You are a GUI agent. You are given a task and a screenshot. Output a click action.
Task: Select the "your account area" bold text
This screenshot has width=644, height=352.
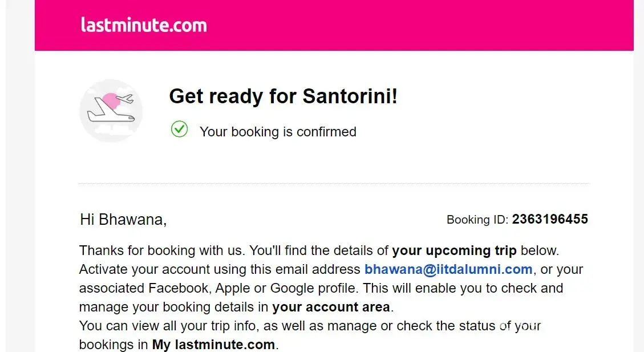point(331,307)
